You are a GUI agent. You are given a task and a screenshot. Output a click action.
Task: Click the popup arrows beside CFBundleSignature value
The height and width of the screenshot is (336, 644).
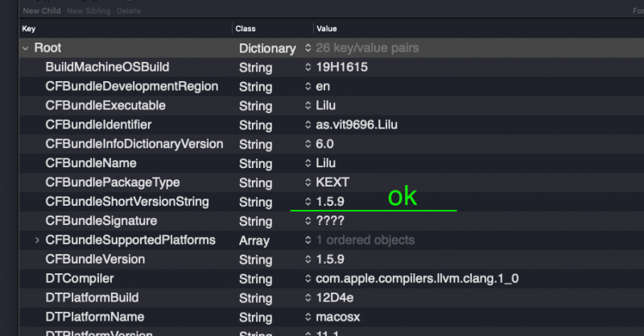tap(308, 221)
